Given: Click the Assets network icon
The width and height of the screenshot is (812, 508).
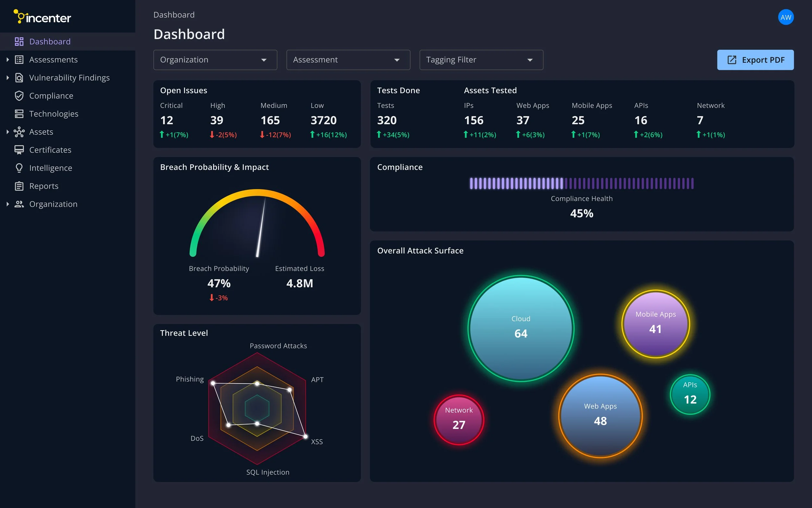Looking at the screenshot, I should 19,132.
